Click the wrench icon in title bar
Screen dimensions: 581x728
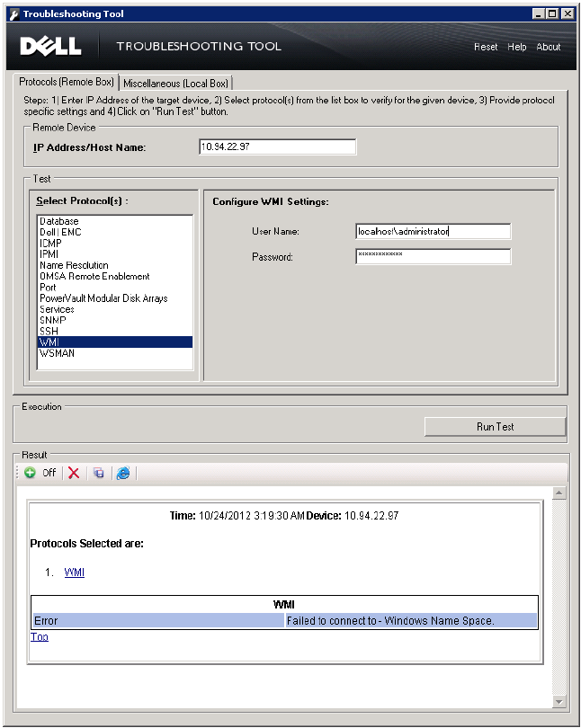(x=14, y=13)
